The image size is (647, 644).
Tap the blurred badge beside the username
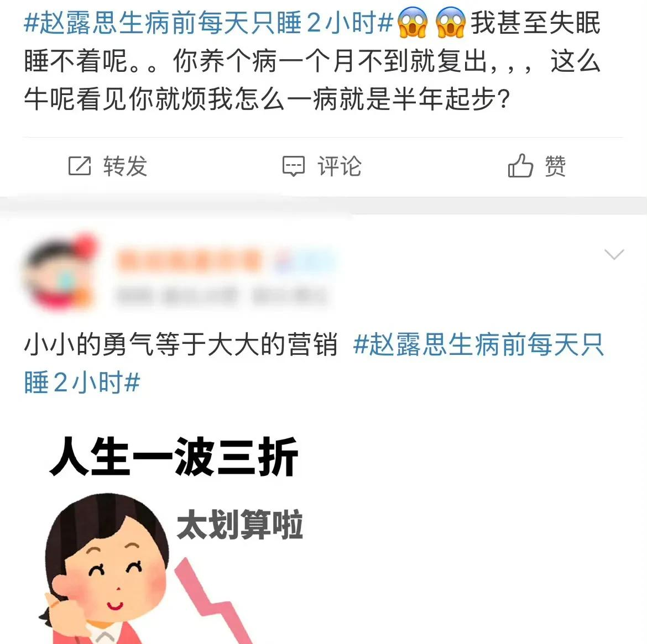tap(303, 261)
